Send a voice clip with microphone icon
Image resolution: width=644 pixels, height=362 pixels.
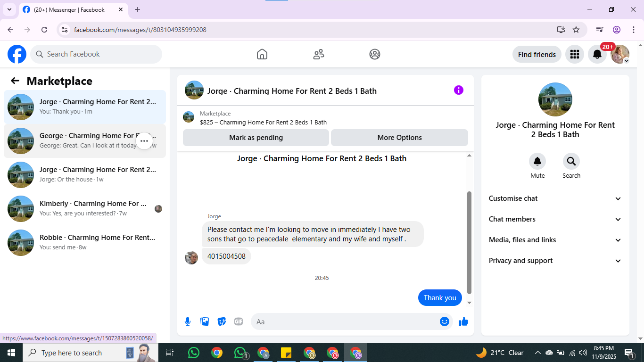[188, 321]
